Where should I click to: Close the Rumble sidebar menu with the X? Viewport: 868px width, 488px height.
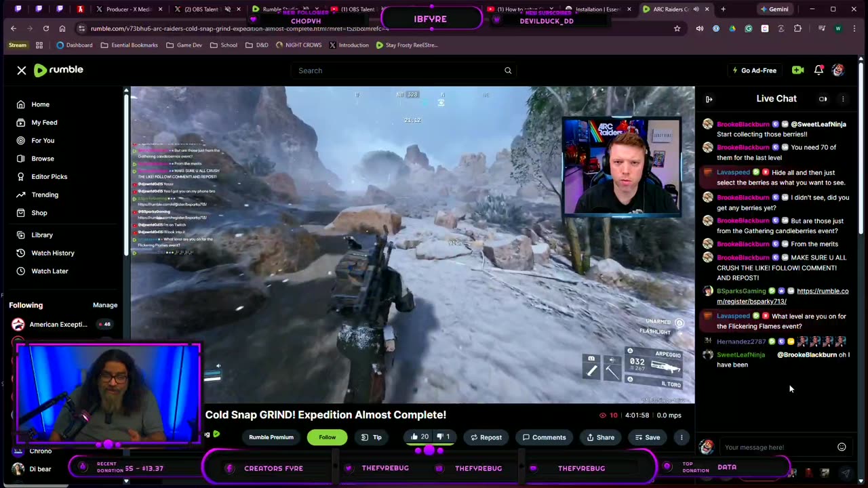(22, 70)
